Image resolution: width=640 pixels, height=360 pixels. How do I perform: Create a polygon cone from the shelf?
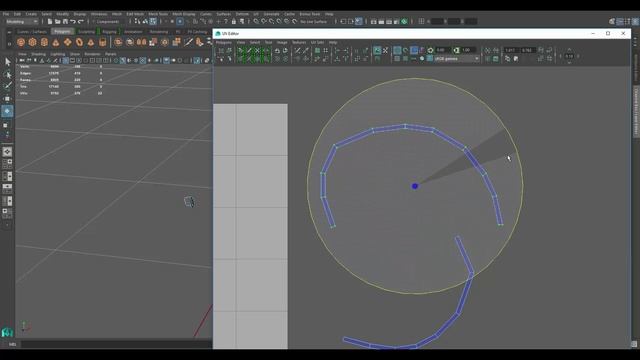click(56, 42)
